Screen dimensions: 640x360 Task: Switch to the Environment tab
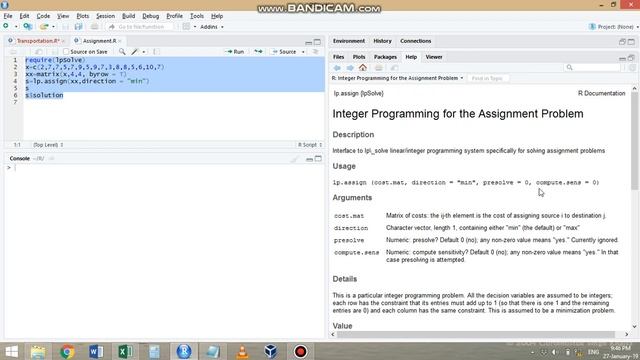(349, 41)
